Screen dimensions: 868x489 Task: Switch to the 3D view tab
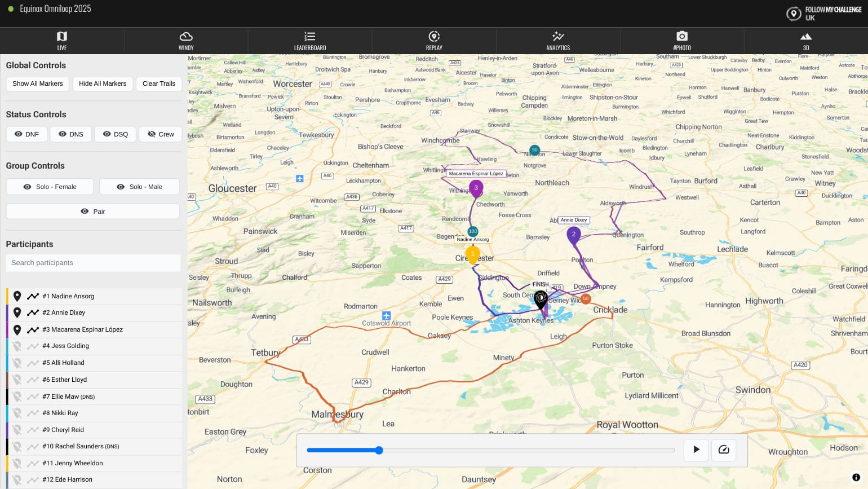[x=806, y=41]
